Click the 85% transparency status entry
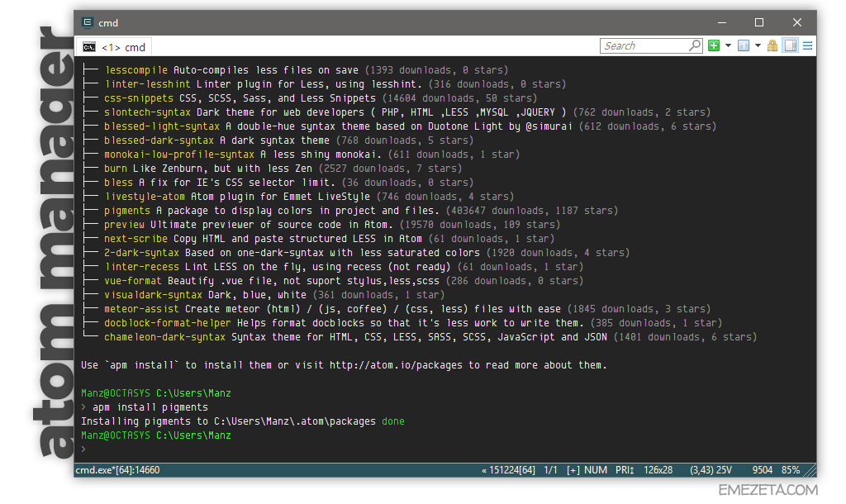846x504 pixels. (791, 470)
